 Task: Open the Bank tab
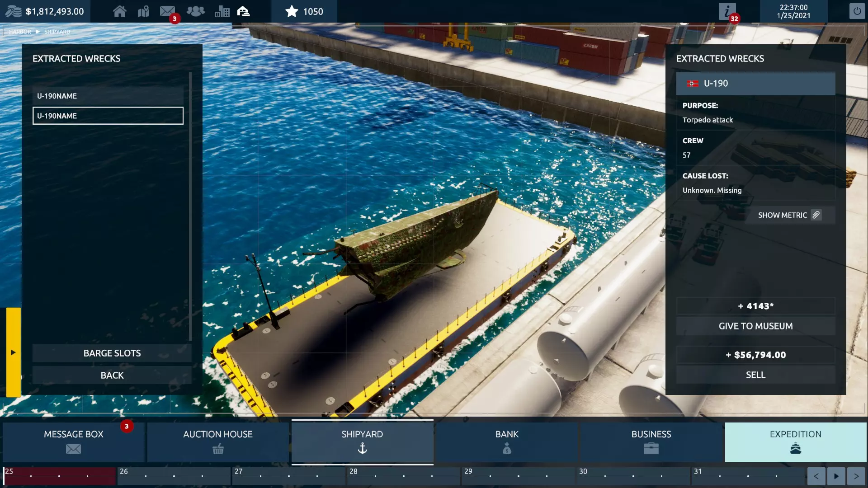506,441
